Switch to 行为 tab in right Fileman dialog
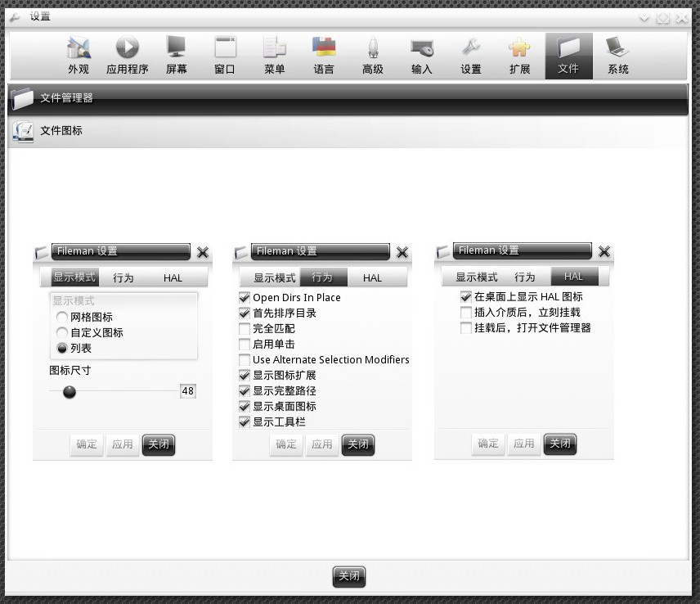Screen dimensions: 700x604 tap(525, 277)
